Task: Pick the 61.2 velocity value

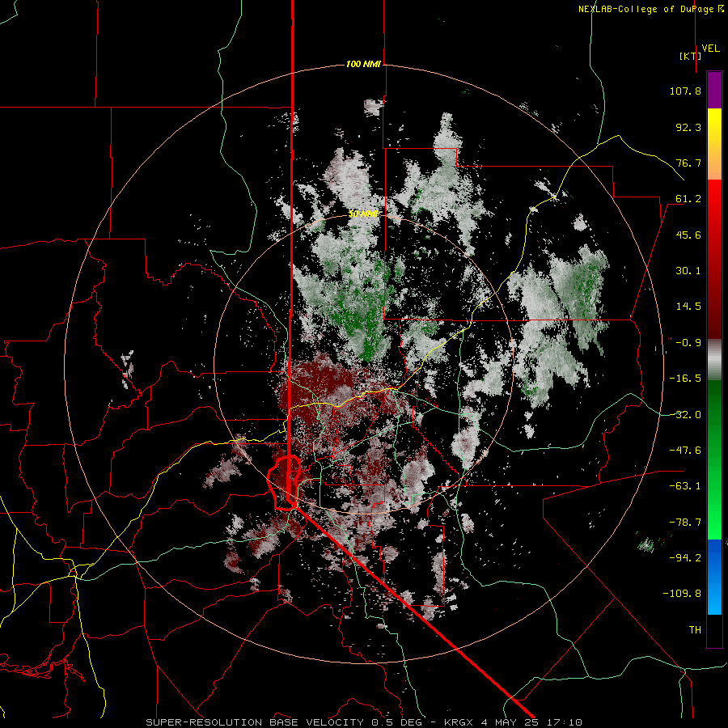Action: (688, 199)
